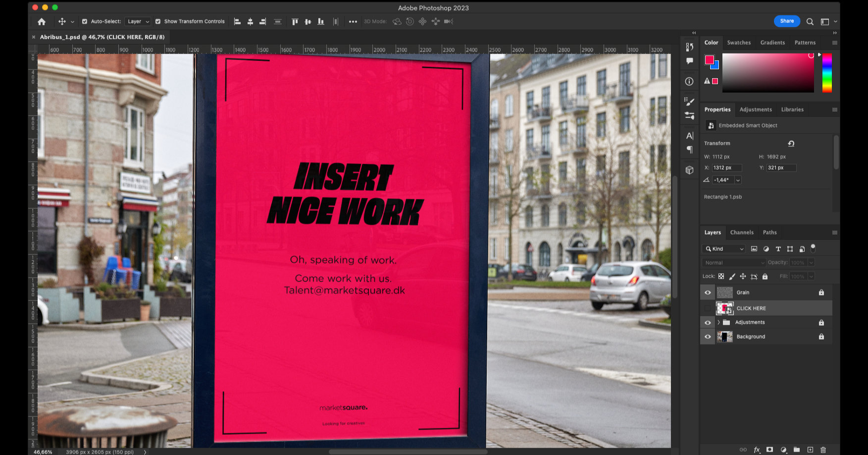Open the three-dots more align options

tap(353, 21)
